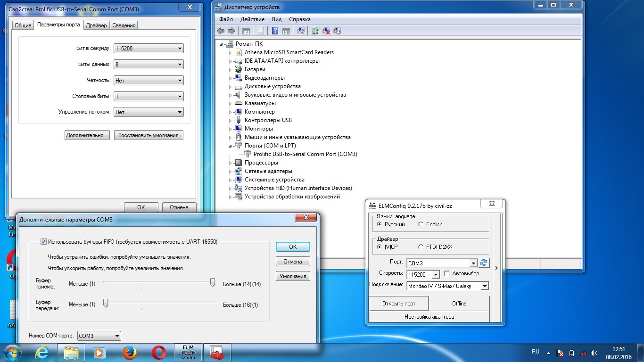The height and width of the screenshot is (362, 644).
Task: Open the Бит в секунду dropdown
Action: click(x=149, y=49)
